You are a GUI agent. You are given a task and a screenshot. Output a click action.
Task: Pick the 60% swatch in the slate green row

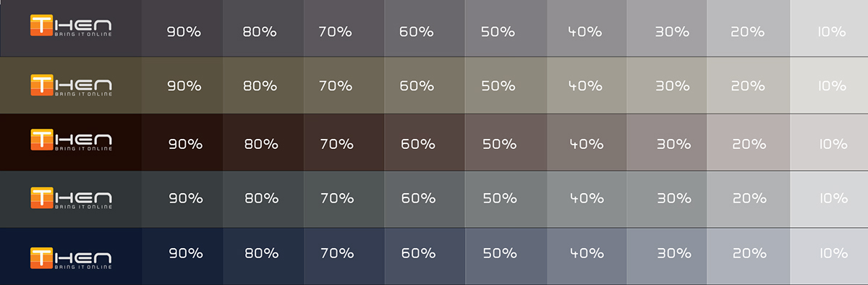coord(425,199)
